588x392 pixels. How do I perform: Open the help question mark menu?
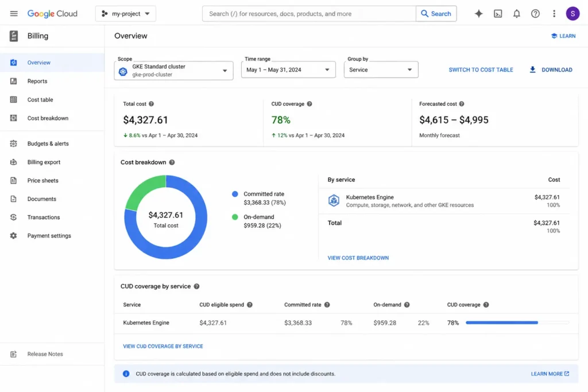pyautogui.click(x=535, y=14)
